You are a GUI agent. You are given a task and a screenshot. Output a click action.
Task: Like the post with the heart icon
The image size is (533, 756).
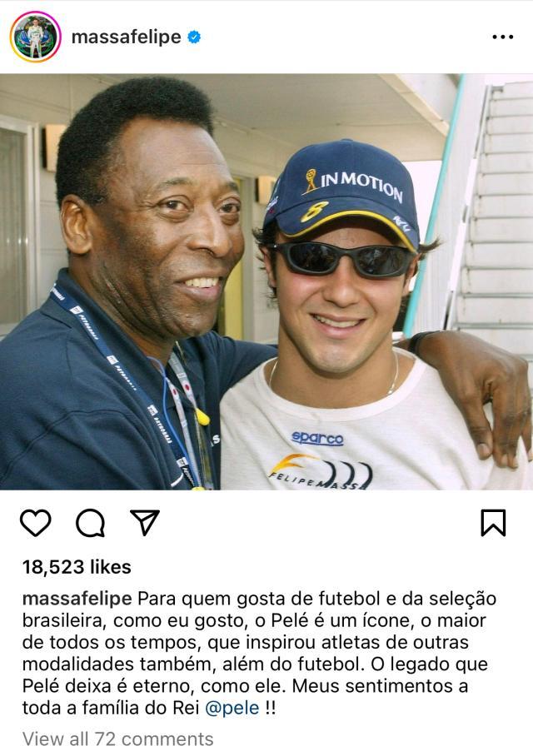(x=36, y=523)
